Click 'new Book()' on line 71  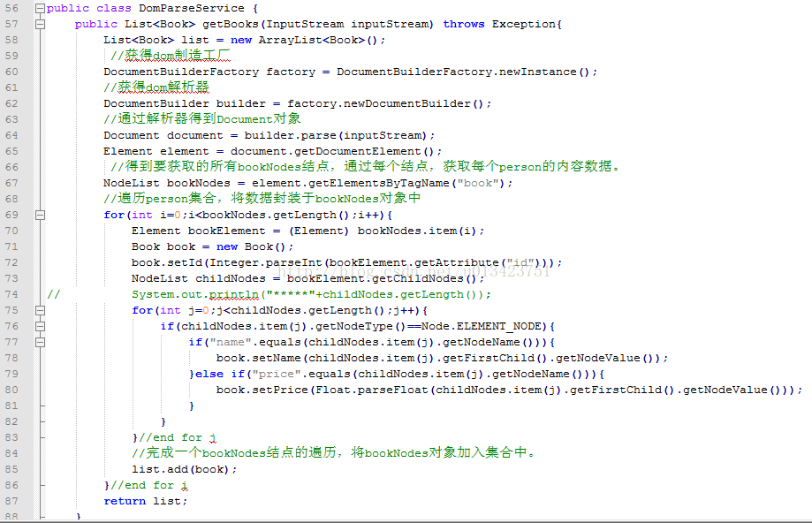pos(252,246)
